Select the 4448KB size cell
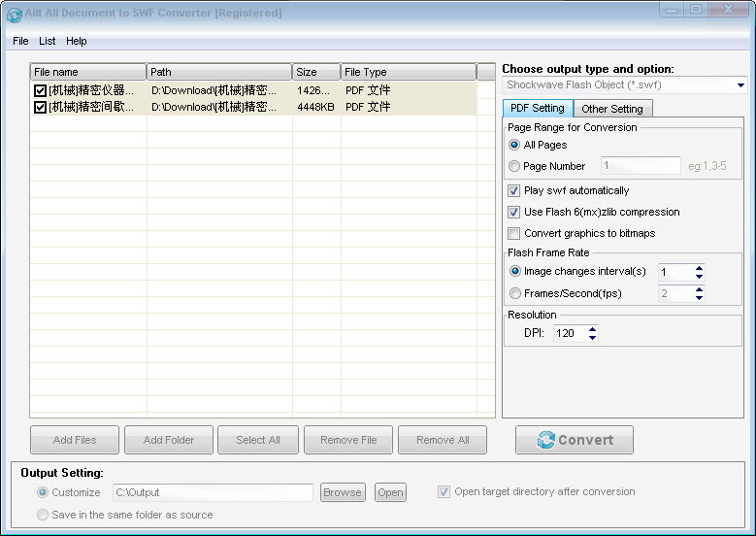Viewport: 756px width, 536px height. tap(315, 107)
